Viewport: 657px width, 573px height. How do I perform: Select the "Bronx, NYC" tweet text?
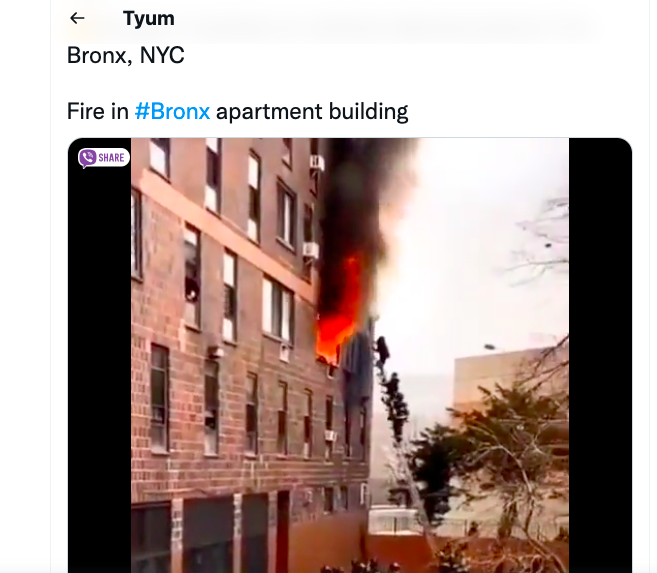126,55
